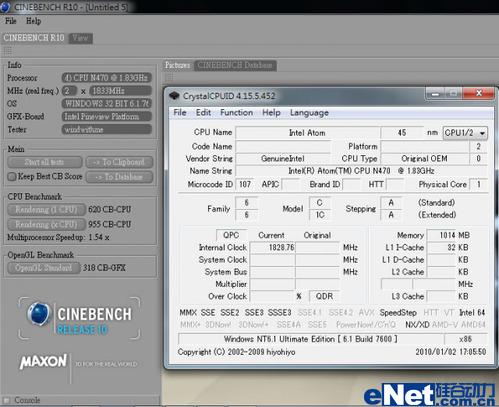Open the Function menu in CrystalCPUID
499x407 pixels.
(x=236, y=113)
